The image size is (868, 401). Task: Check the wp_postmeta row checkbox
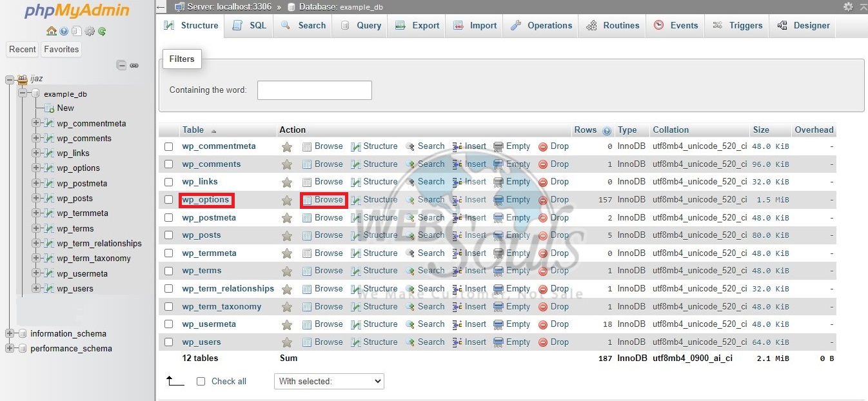click(x=168, y=218)
